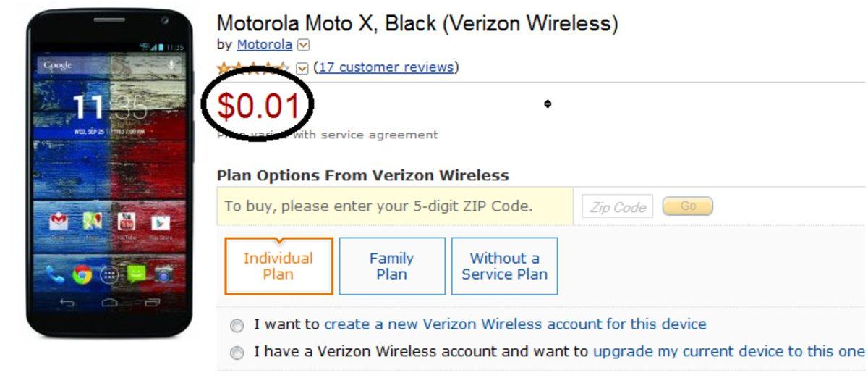Screen dimensions: 868x378
Task: Switch to the Family Plan tab
Action: click(391, 266)
